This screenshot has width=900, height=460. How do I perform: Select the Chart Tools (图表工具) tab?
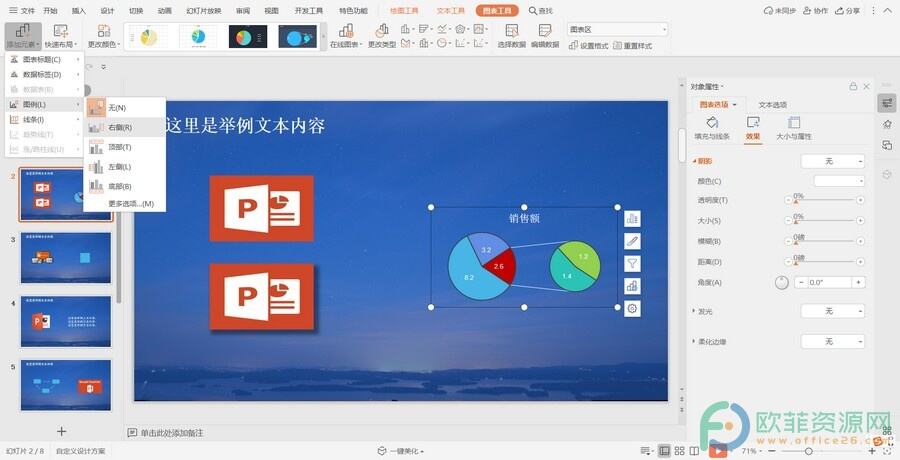[x=497, y=10]
